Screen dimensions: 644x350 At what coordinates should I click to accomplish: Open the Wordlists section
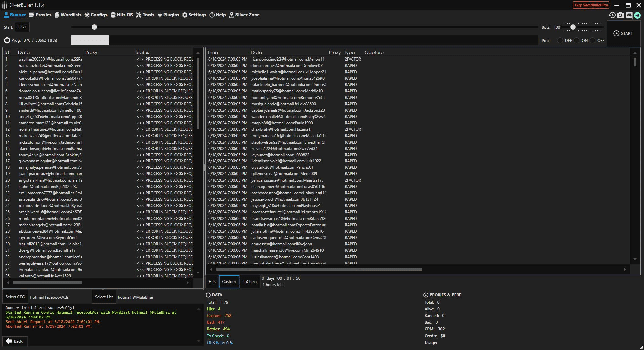(x=68, y=15)
